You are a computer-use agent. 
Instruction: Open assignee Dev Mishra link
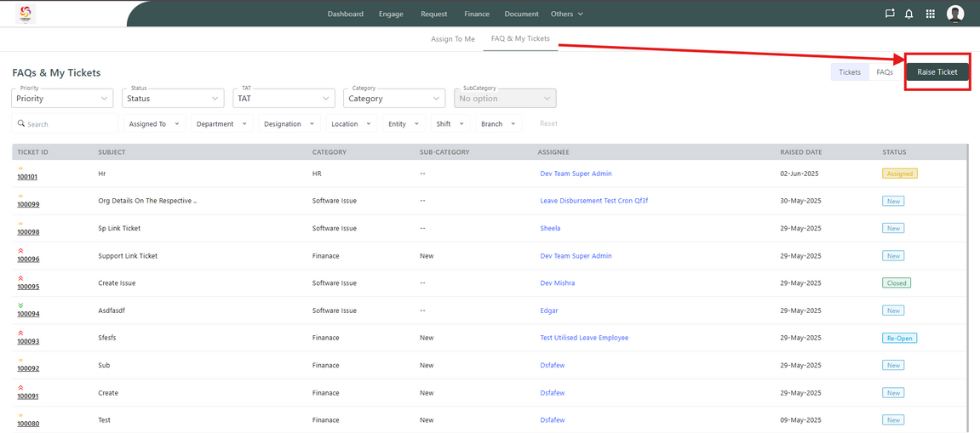point(557,283)
